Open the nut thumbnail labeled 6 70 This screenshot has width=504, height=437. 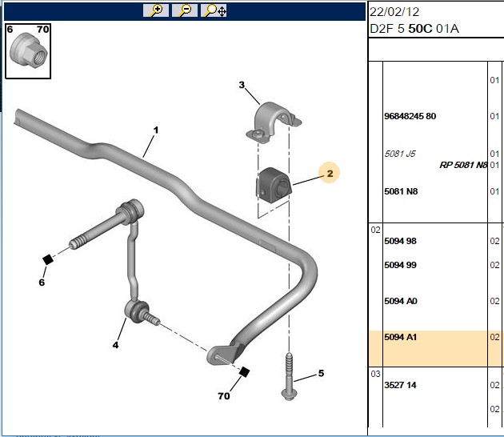[28, 50]
